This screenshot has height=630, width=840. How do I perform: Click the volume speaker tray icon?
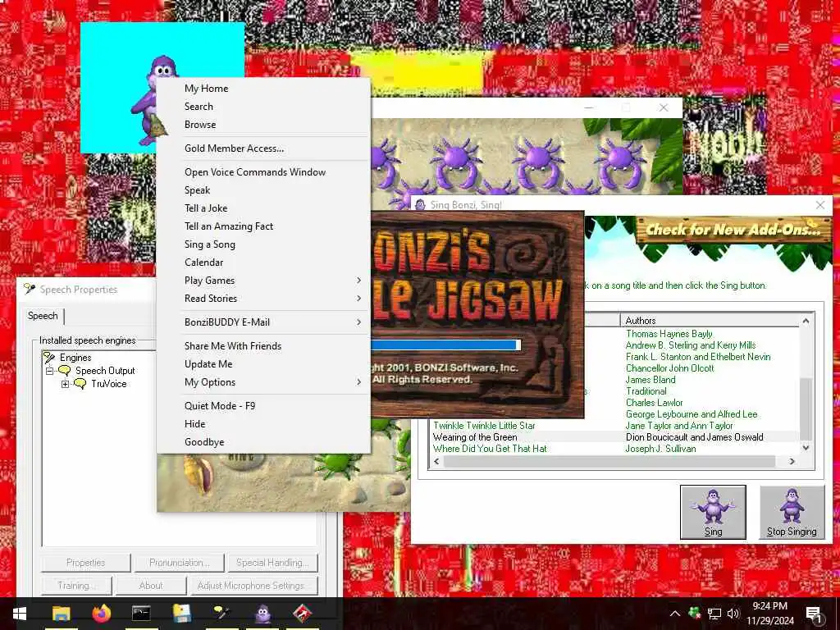[733, 614]
